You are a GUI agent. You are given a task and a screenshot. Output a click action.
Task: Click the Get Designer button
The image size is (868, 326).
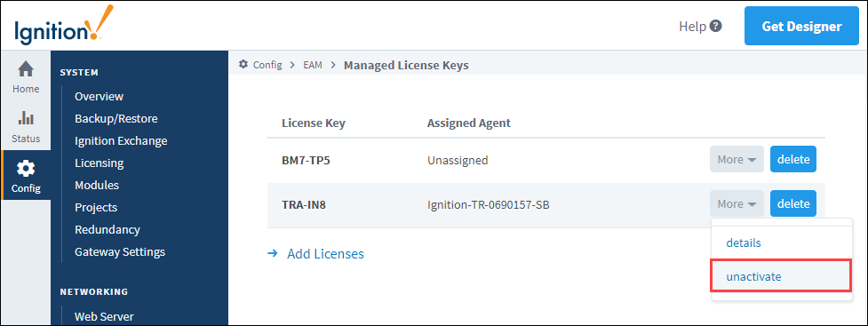pyautogui.click(x=801, y=26)
